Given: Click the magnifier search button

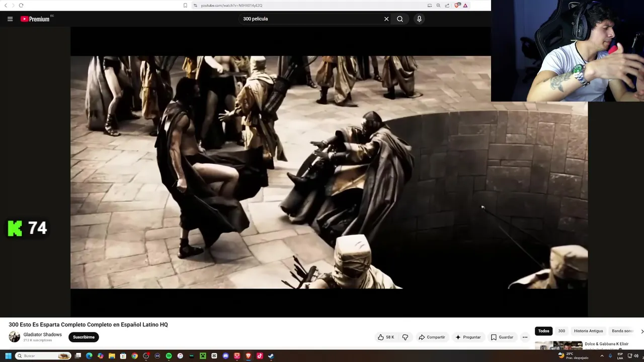Looking at the screenshot, I should [x=400, y=19].
